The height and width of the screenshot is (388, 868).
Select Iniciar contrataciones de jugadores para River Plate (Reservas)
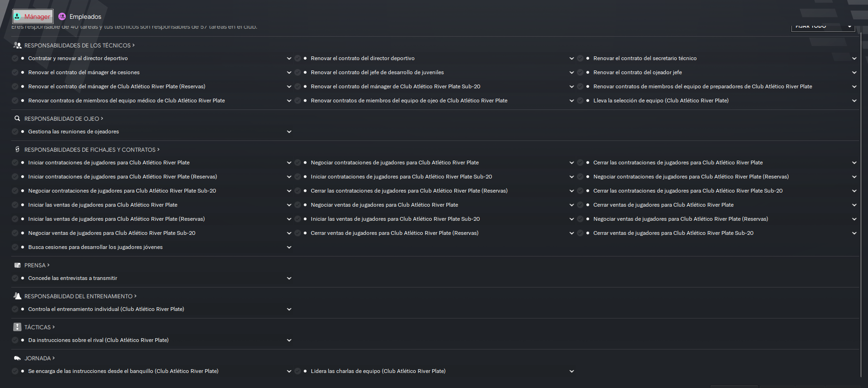[x=123, y=177]
